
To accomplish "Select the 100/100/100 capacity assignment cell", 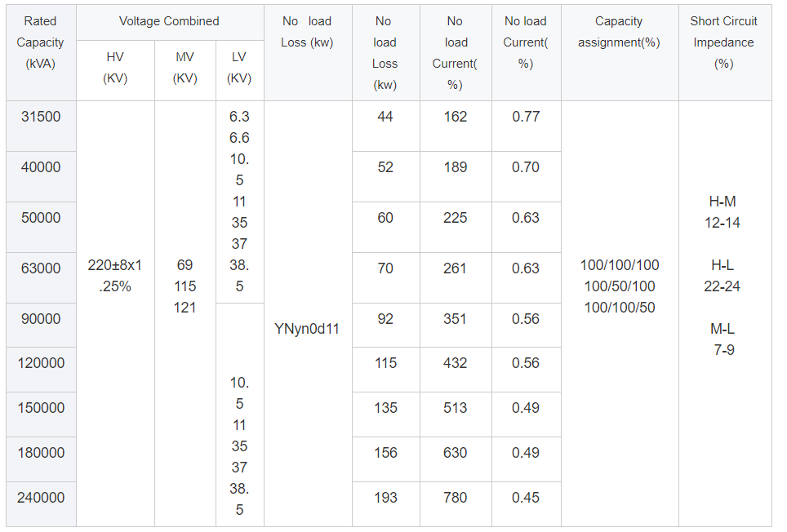I will click(x=619, y=265).
